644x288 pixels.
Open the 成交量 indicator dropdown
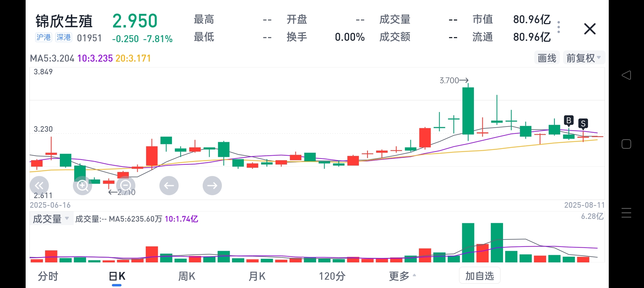click(51, 219)
